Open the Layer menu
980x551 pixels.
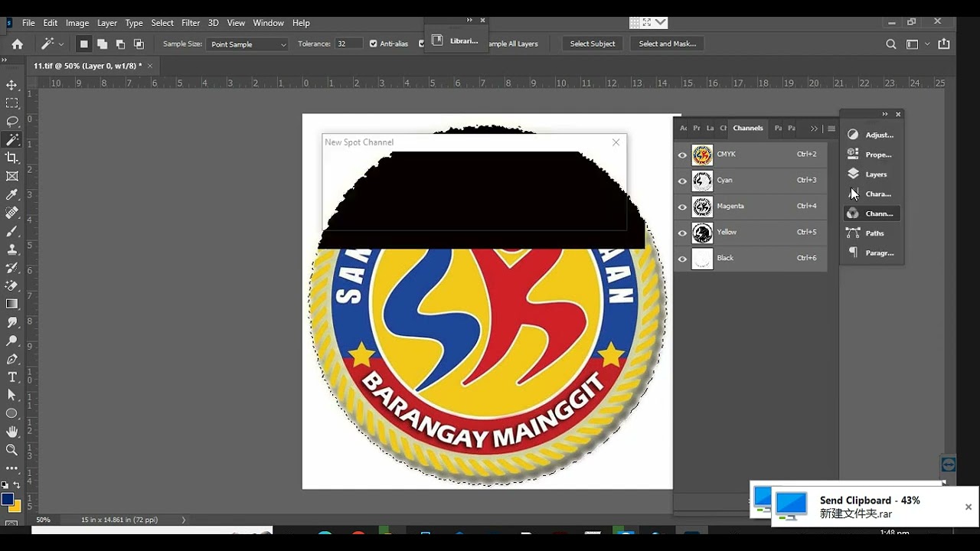(107, 23)
